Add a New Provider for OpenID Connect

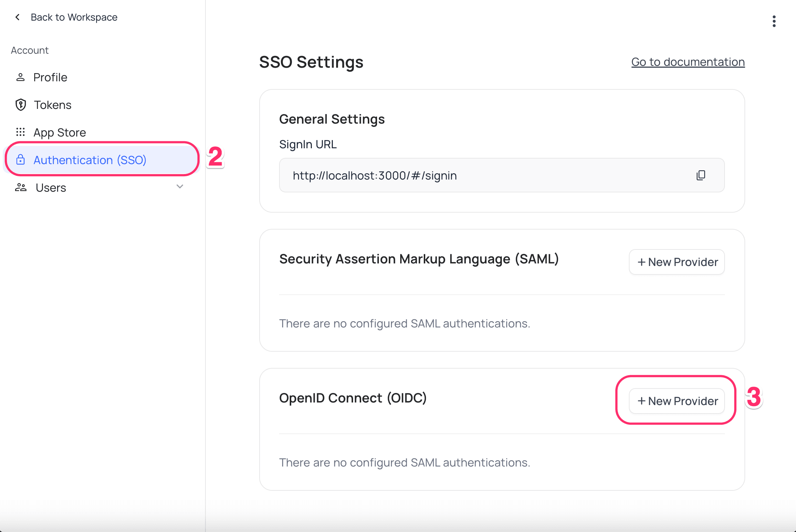tap(676, 401)
